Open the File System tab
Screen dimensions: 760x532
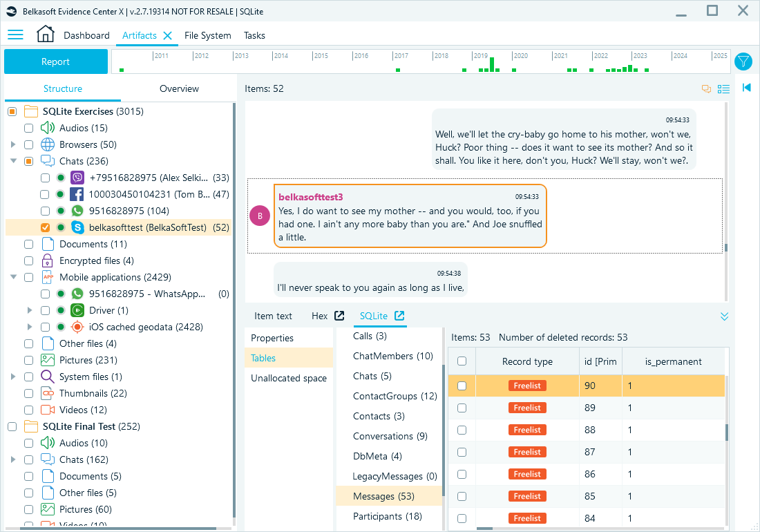[207, 35]
